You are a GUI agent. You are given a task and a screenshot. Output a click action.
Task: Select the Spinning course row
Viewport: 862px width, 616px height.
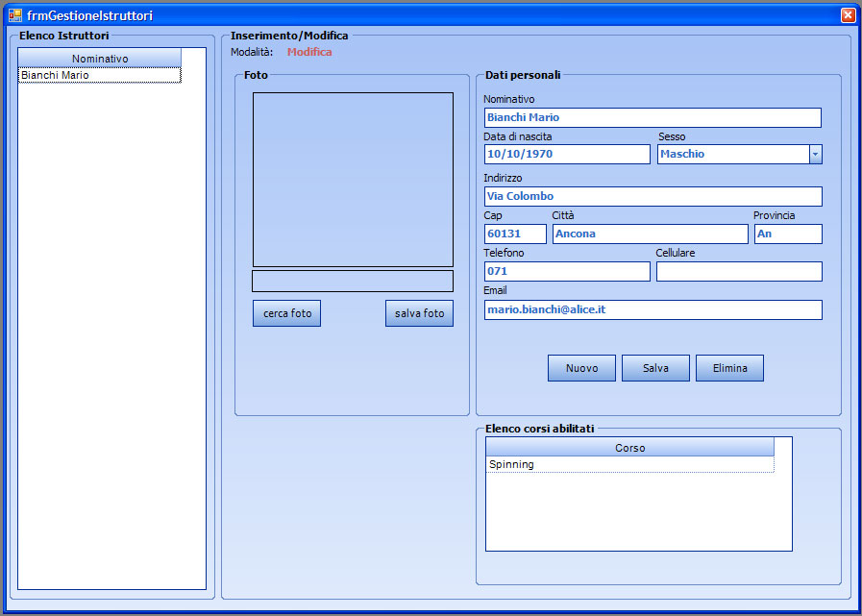(628, 464)
